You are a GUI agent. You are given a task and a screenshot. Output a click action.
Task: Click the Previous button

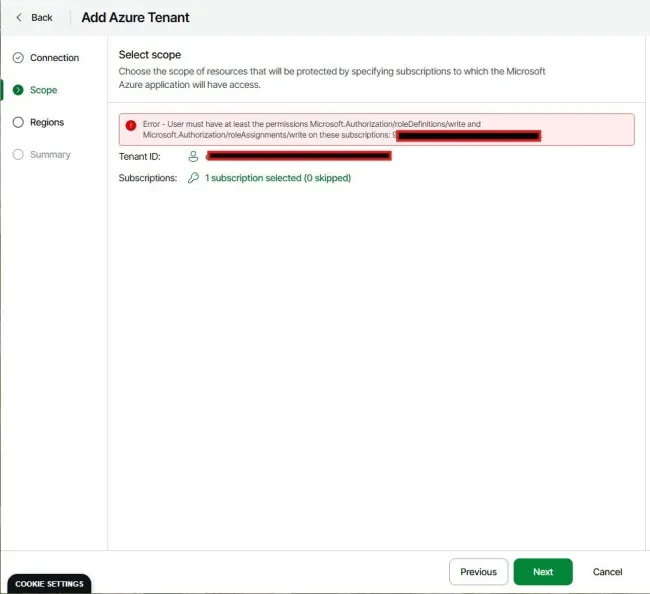pyautogui.click(x=478, y=572)
